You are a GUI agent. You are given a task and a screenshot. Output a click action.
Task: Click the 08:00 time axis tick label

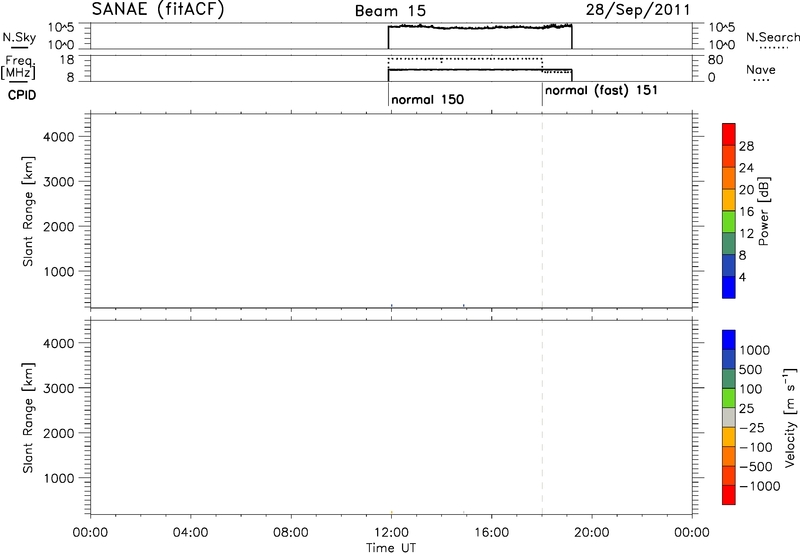[x=291, y=533]
